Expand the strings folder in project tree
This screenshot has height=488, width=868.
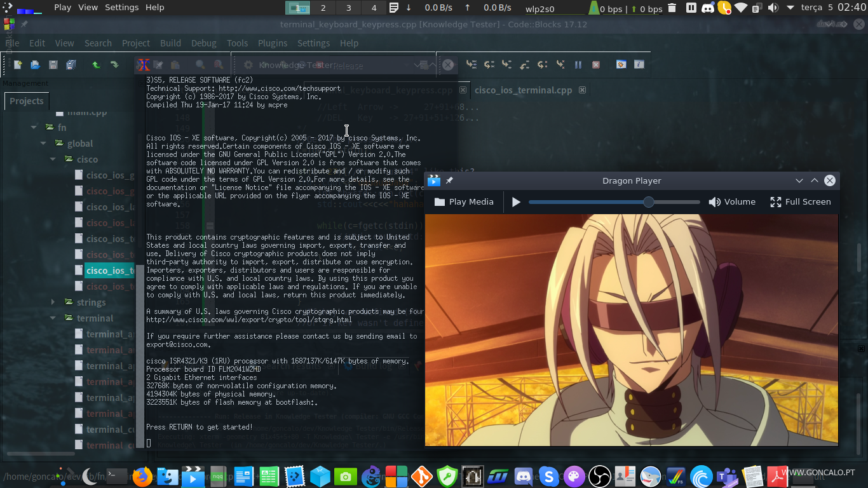53,302
